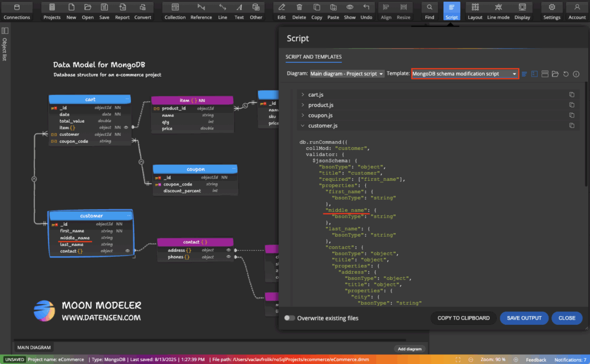Save the project via toolbar
This screenshot has width=590, height=364.
tap(104, 12)
